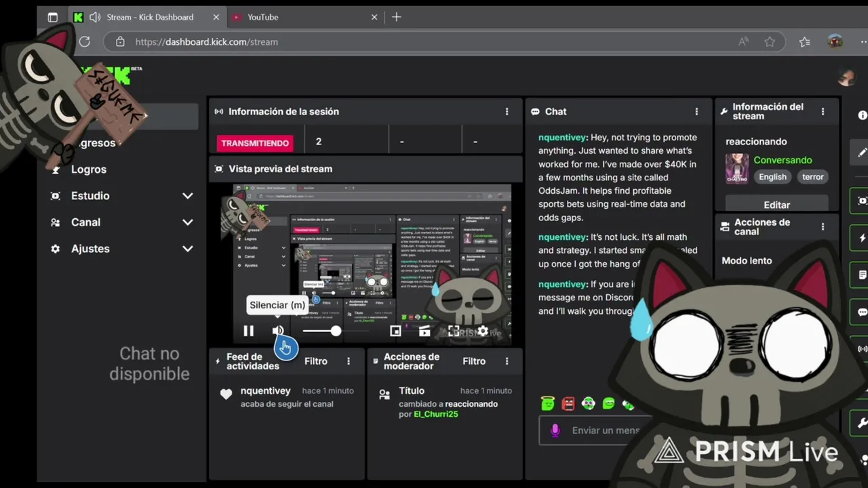Screen dimensions: 868x488
Task: Close the Stream - Kick Dashboard tab
Action: 216,17
